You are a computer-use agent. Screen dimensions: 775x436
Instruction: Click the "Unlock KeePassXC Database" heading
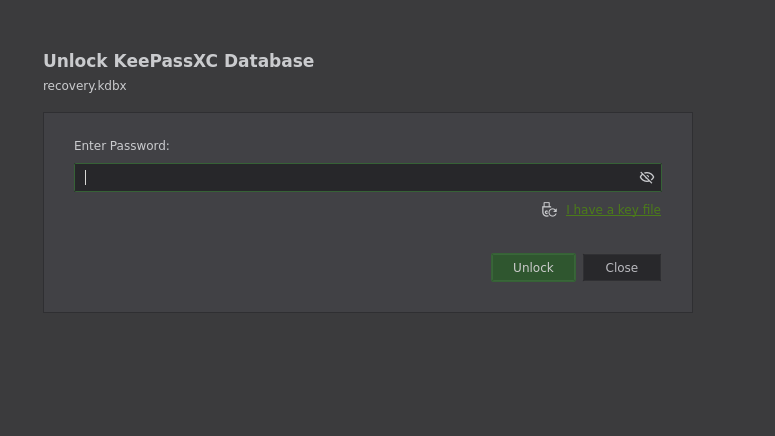(x=178, y=61)
